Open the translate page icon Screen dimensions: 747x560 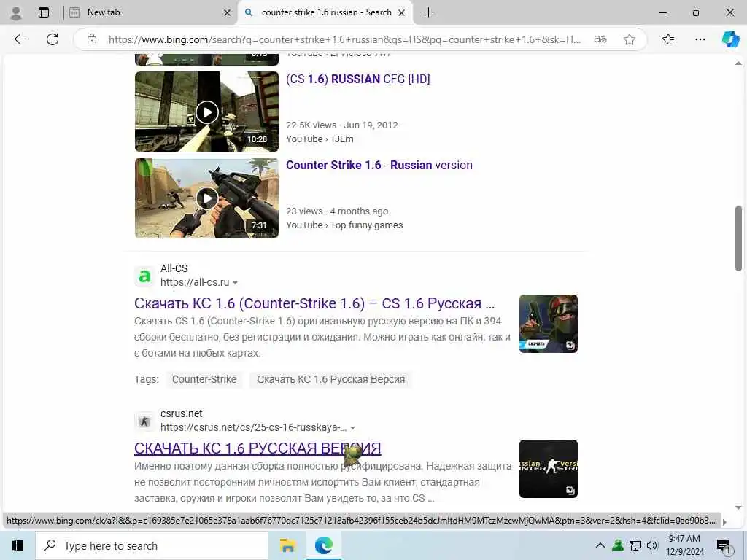click(x=600, y=39)
